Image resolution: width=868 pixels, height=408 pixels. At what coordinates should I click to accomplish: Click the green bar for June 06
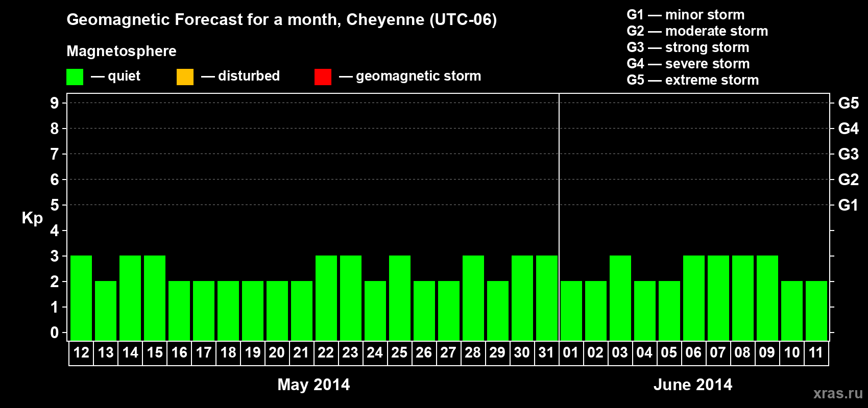[694, 298]
